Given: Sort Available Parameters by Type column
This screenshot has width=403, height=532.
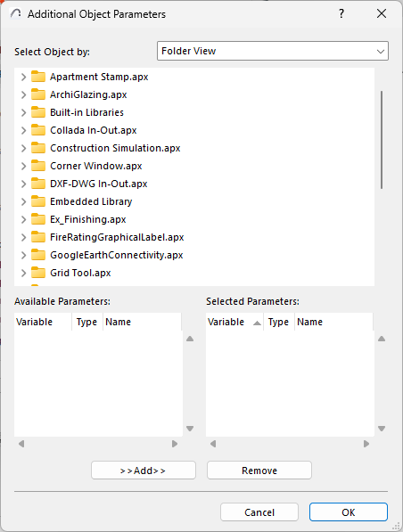Looking at the screenshot, I should [x=87, y=322].
